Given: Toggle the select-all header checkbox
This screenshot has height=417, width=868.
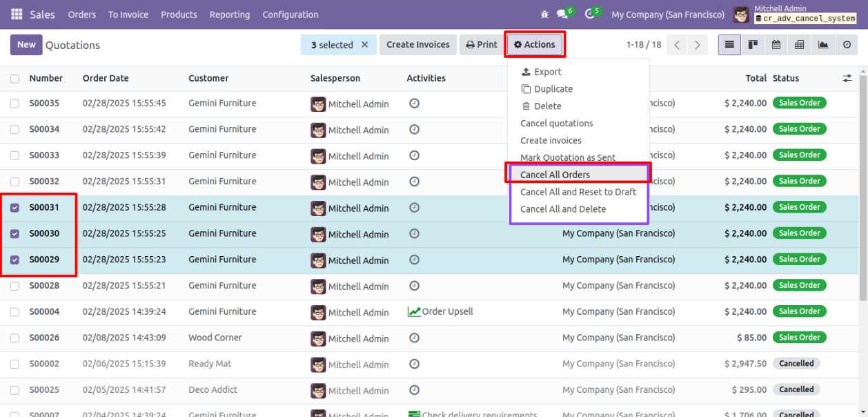Looking at the screenshot, I should (x=15, y=79).
